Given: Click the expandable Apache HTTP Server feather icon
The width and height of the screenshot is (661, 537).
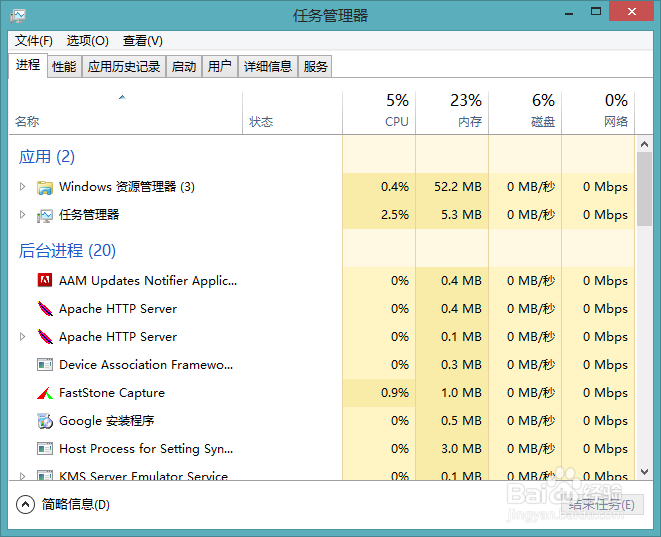Looking at the screenshot, I should [45, 336].
